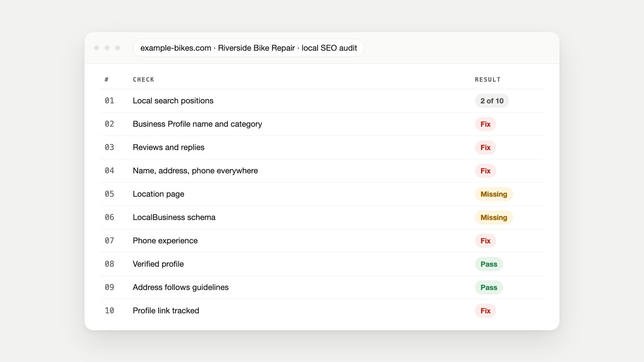
Task: Click the Pass badge for Verified profile
Action: tap(489, 264)
